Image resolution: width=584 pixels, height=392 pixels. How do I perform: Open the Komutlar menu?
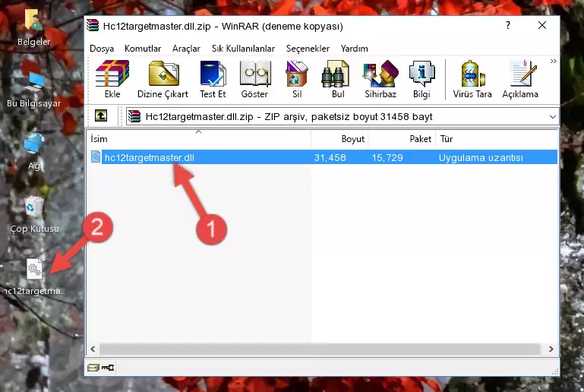pos(143,49)
